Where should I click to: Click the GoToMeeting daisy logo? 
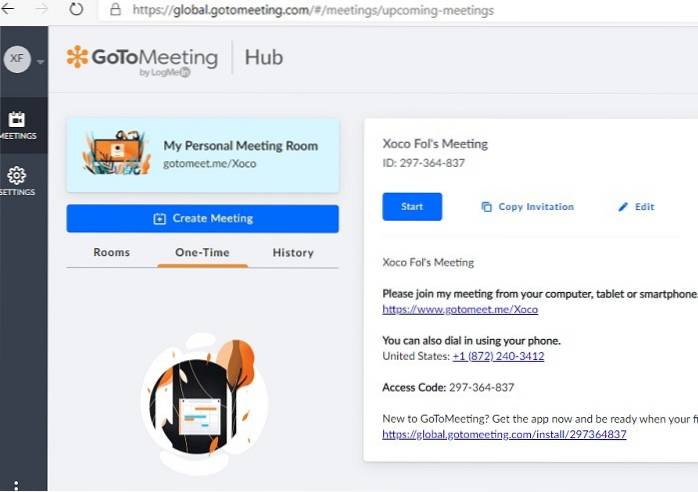pyautogui.click(x=77, y=57)
